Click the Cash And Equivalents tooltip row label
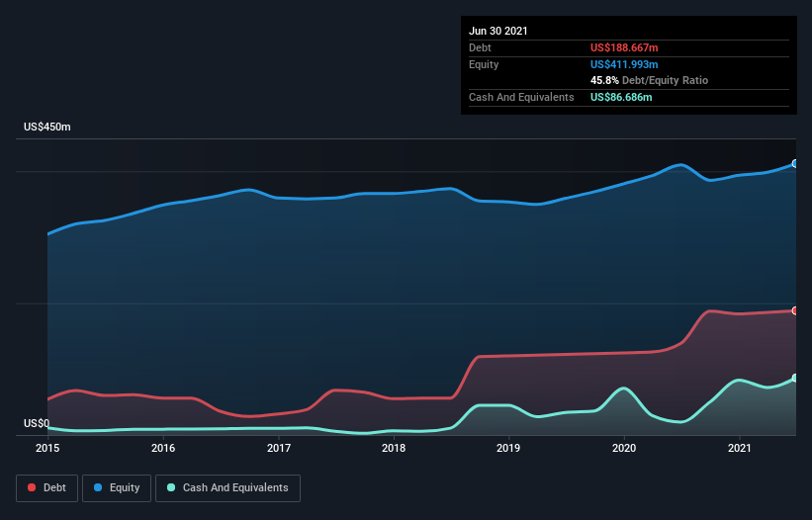Viewport: 812px width, 520px height. click(521, 97)
